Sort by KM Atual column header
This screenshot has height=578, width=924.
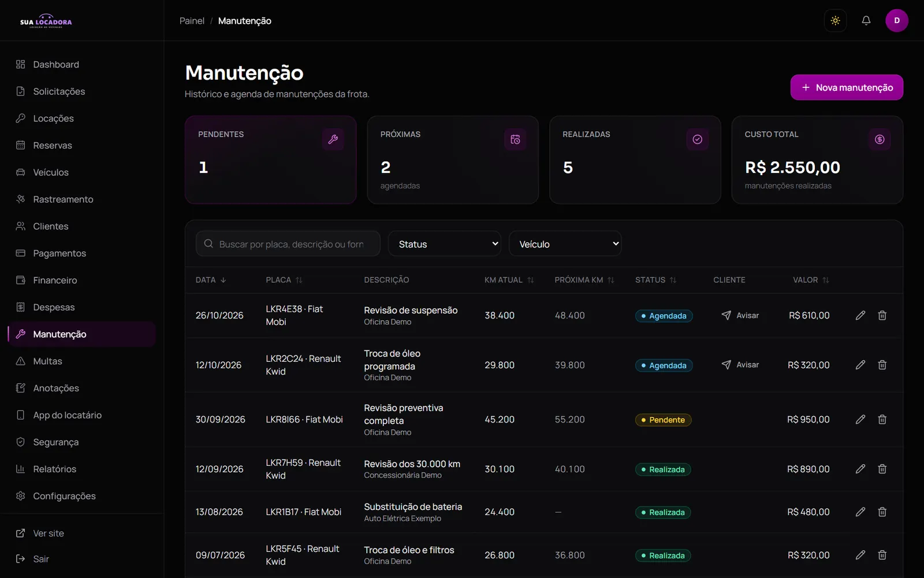click(509, 280)
